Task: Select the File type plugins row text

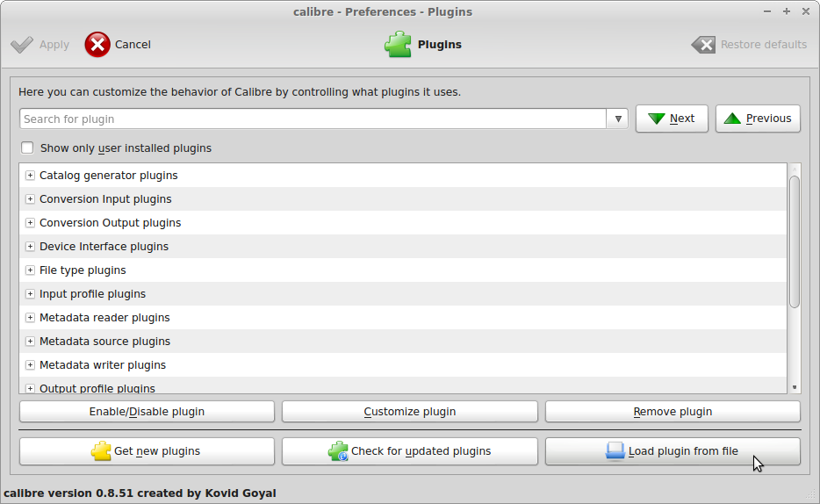Action: click(x=83, y=270)
